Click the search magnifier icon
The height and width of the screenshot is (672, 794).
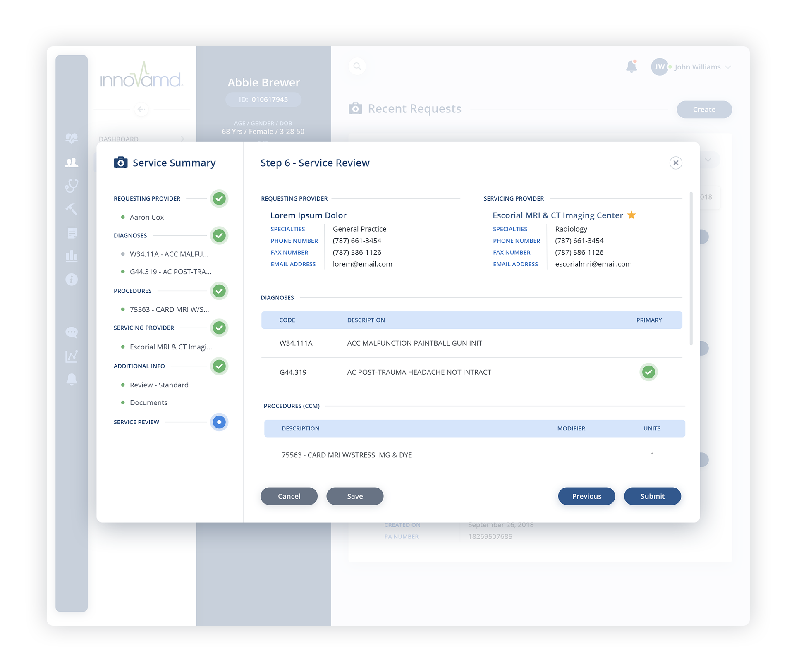(357, 66)
